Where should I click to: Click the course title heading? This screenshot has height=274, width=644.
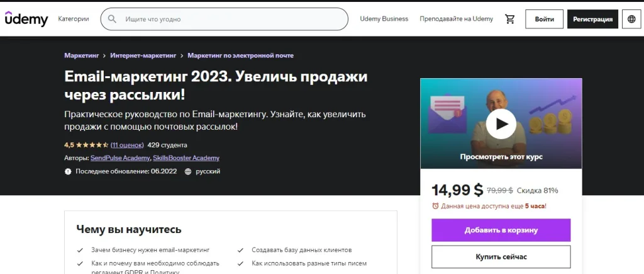pos(216,86)
